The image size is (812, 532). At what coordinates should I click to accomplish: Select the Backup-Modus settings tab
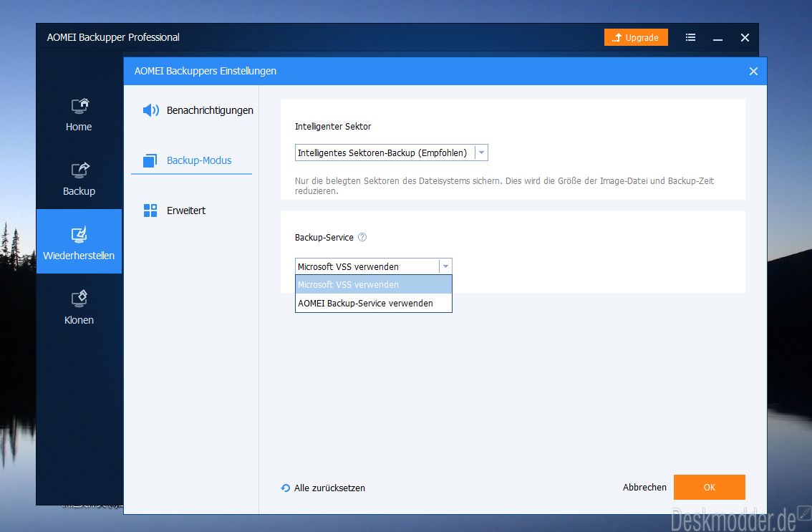pos(192,160)
